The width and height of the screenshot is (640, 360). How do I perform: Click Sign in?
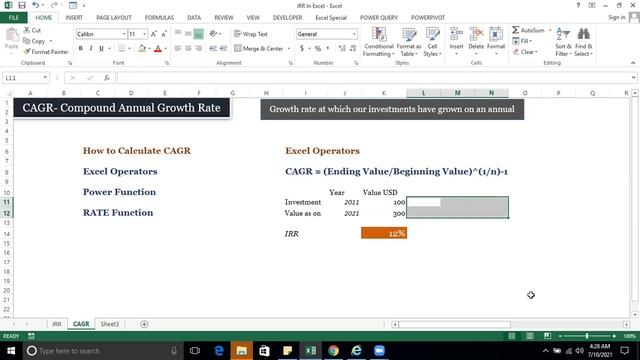coord(616,17)
